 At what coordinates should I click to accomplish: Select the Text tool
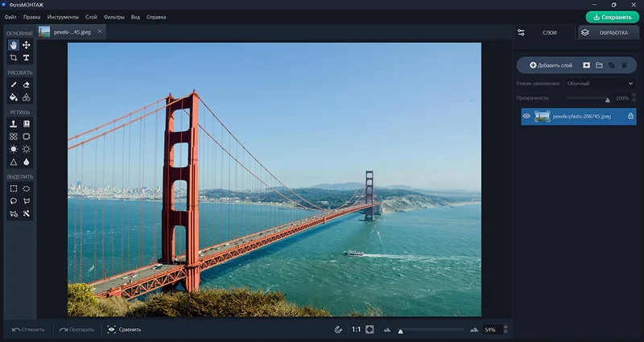pyautogui.click(x=27, y=58)
